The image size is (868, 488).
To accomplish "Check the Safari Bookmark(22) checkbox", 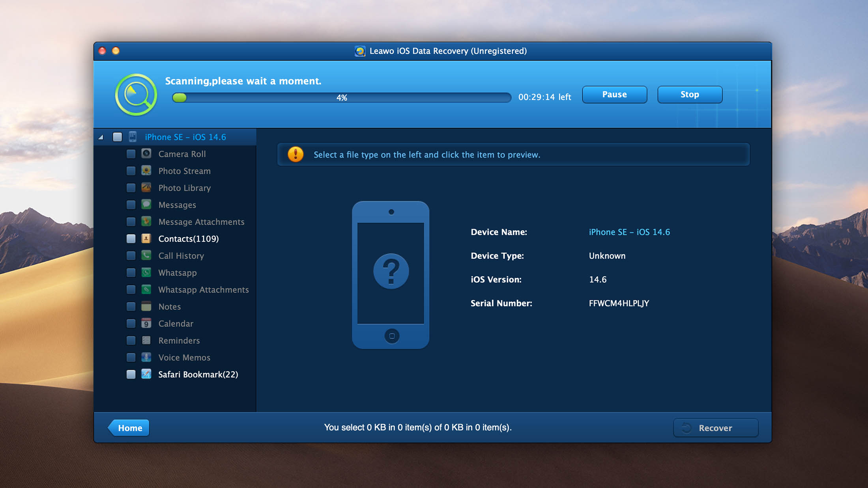I will [131, 374].
